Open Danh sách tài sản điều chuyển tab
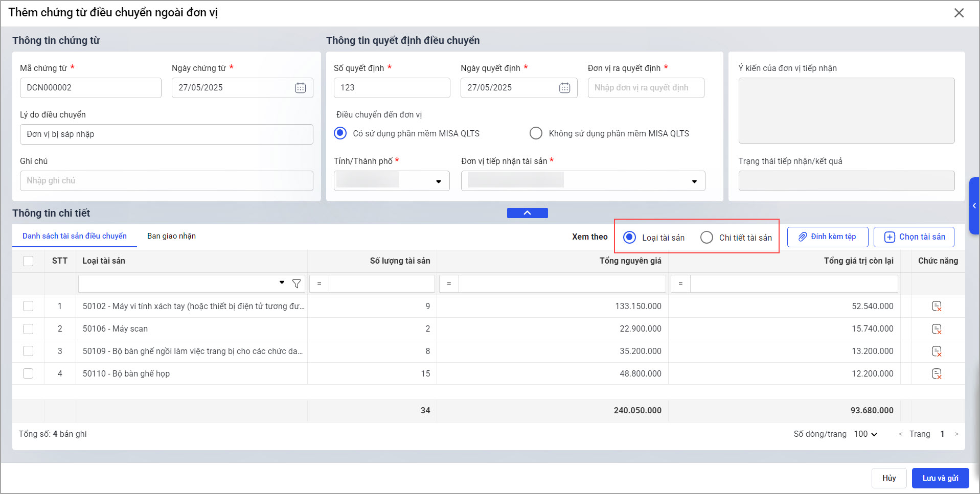This screenshot has height=494, width=980. click(x=75, y=236)
